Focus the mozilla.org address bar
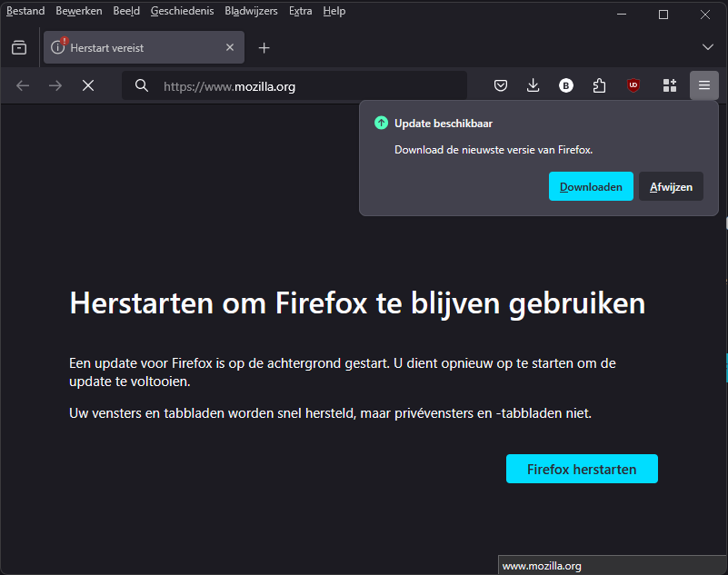The image size is (728, 575). (294, 86)
